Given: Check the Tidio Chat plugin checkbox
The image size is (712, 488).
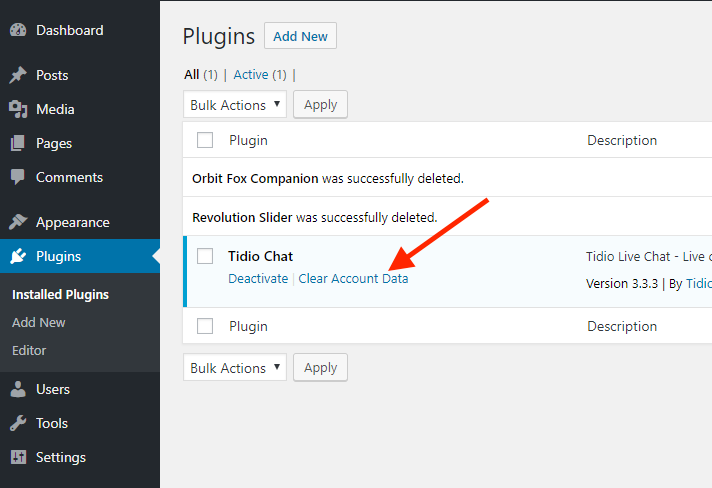Looking at the screenshot, I should [x=205, y=256].
